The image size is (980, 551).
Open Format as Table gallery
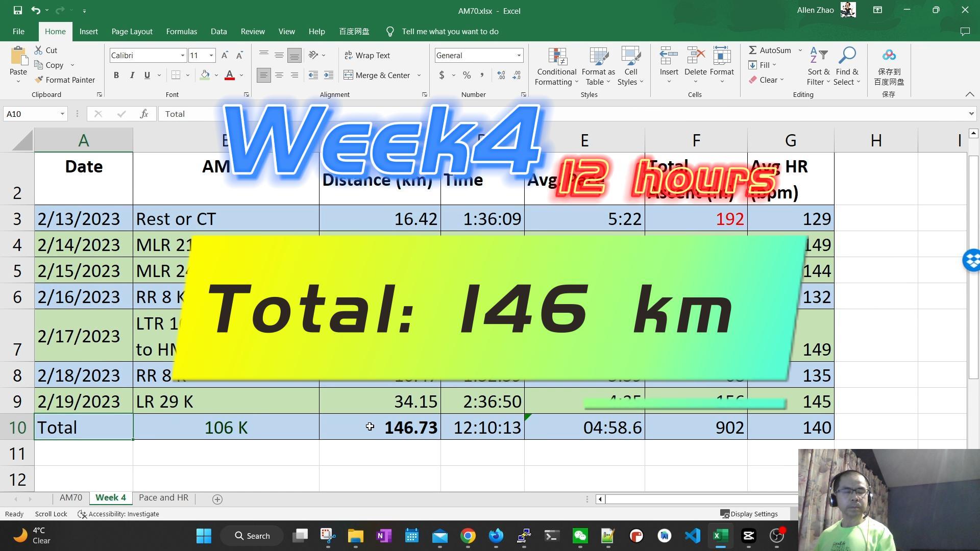pyautogui.click(x=598, y=66)
